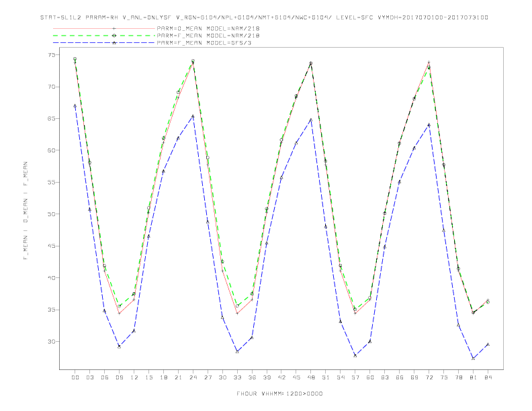The height and width of the screenshot is (411, 532).
Task: Click the y-axis tick label 70
Action: point(51,87)
